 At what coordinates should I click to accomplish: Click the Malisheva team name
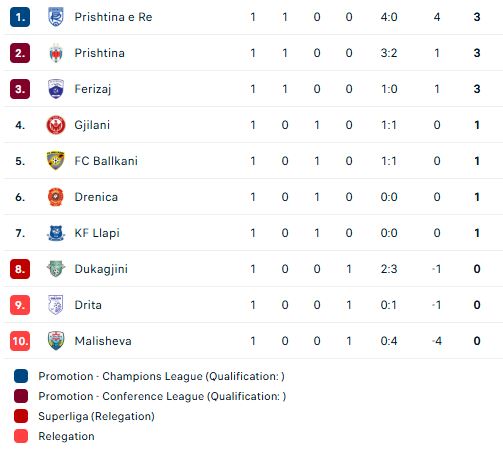103,341
